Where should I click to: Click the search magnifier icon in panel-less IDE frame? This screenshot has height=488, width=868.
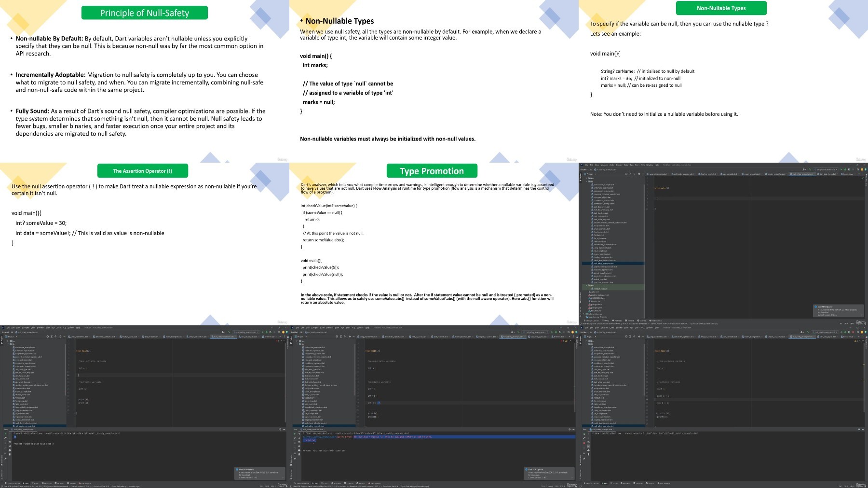(858, 169)
